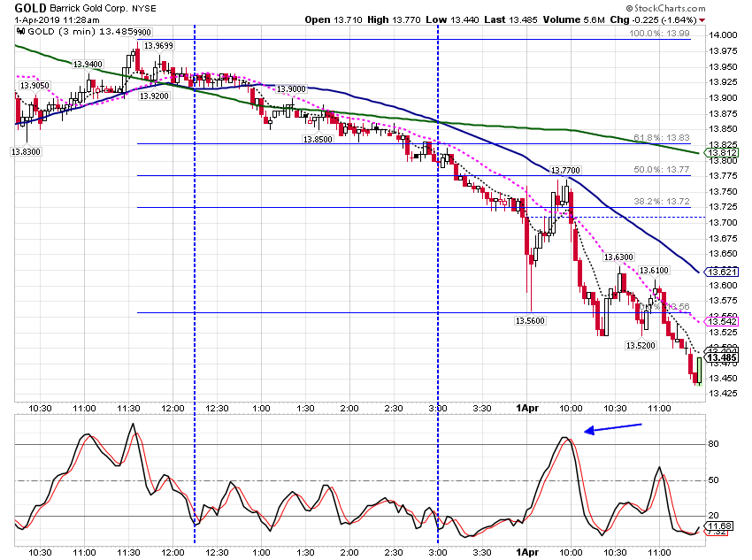Click the red down-triangle next to Chg
The width and height of the screenshot is (752, 560).
702,20
